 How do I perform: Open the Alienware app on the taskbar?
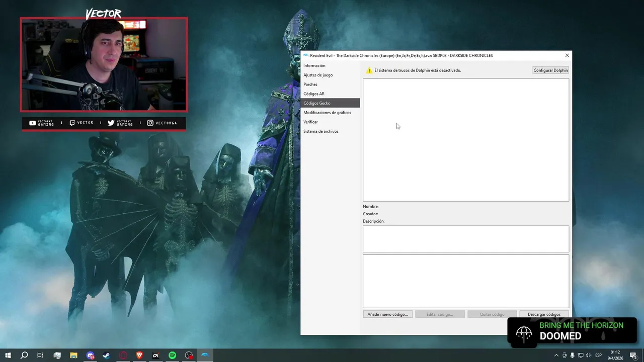pos(156,355)
